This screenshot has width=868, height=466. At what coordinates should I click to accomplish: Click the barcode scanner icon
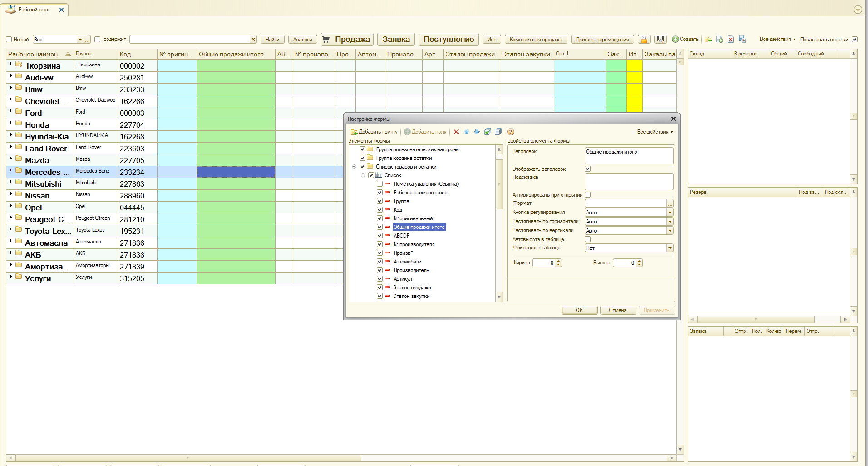[661, 40]
